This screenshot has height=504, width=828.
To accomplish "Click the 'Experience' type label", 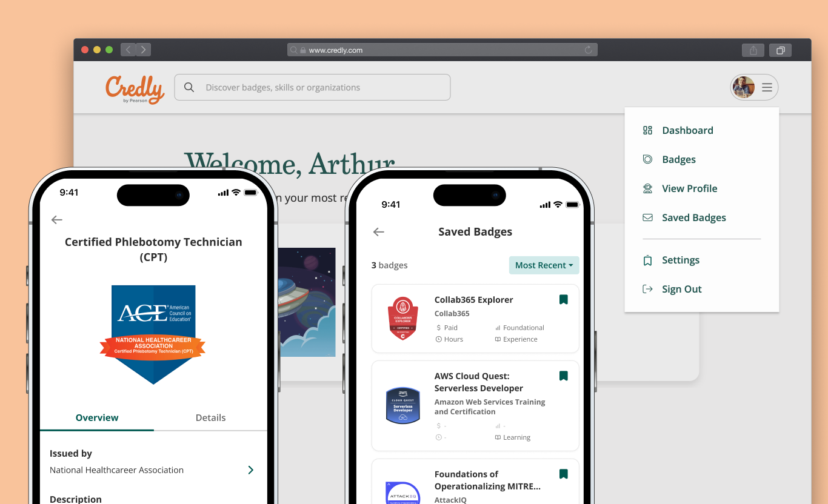I will tap(520, 339).
